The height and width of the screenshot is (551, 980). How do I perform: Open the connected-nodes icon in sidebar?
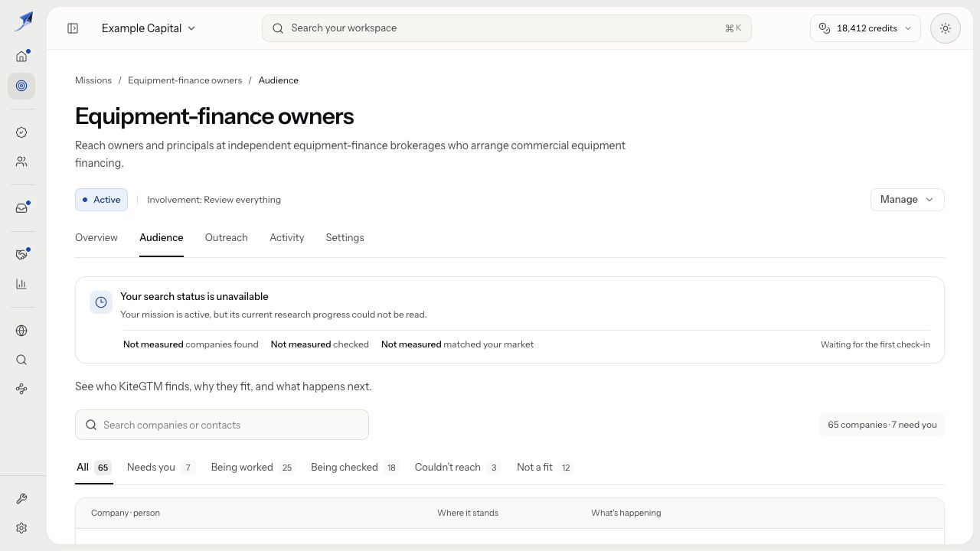coord(21,389)
